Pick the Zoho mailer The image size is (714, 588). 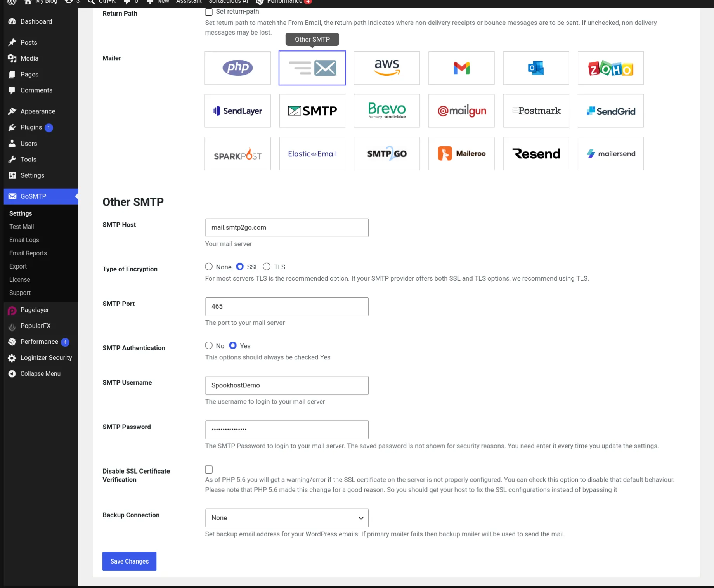click(611, 68)
